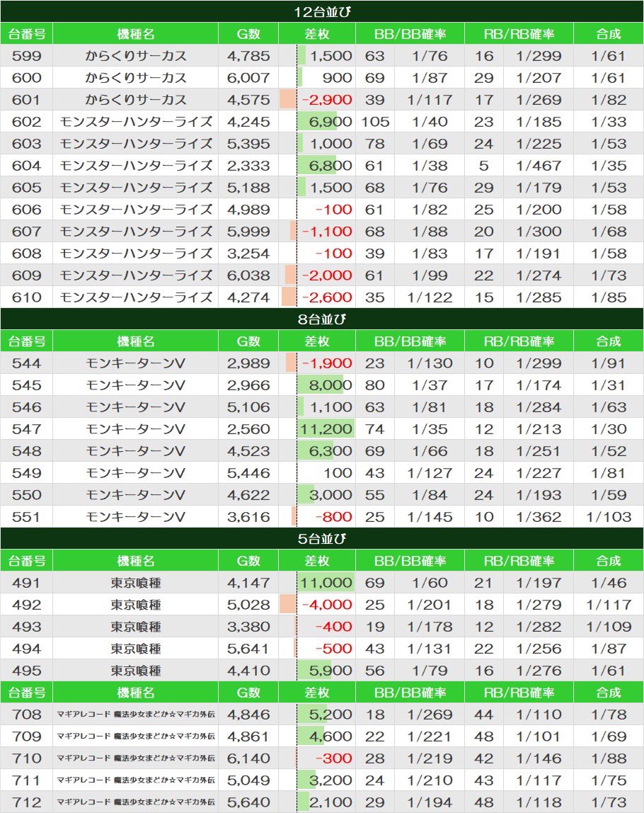Click G数 value 5,641 in row 494
Image resolution: width=644 pixels, height=813 pixels.
(248, 648)
